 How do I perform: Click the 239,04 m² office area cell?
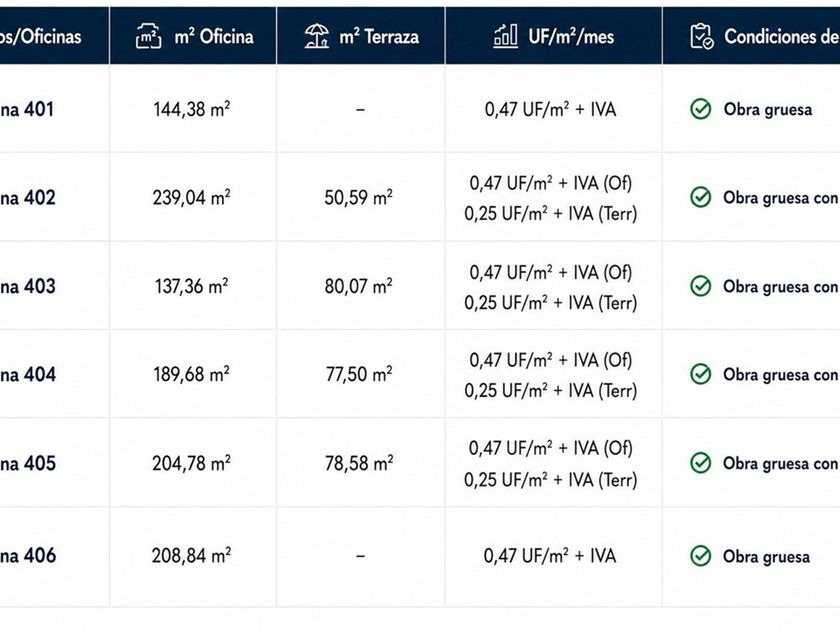pyautogui.click(x=192, y=198)
